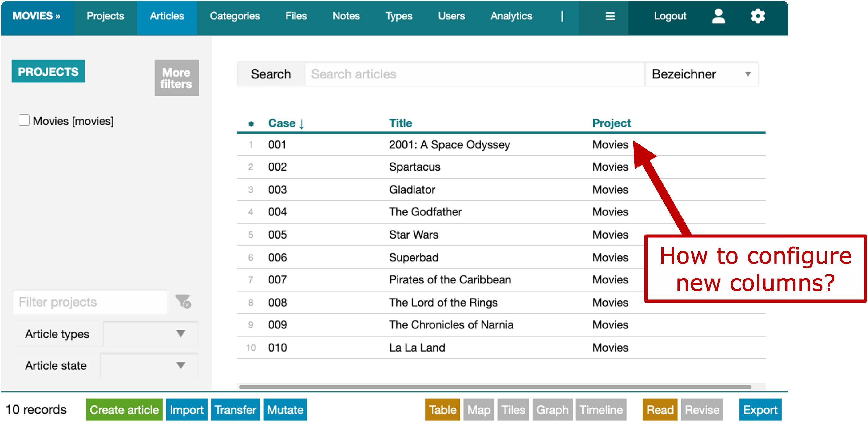Switch to the Notes tab
Viewport: 868px width, 426px height.
pyautogui.click(x=346, y=16)
